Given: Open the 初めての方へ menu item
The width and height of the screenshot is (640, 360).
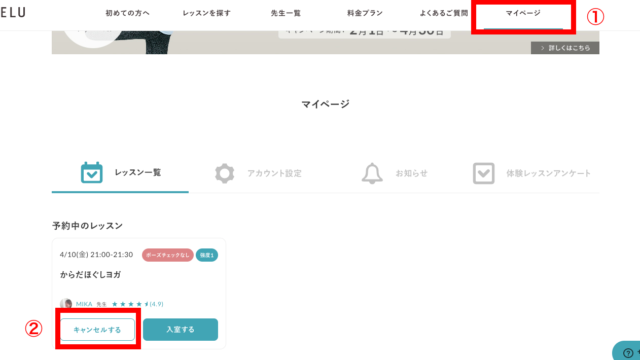Looking at the screenshot, I should coord(127,13).
